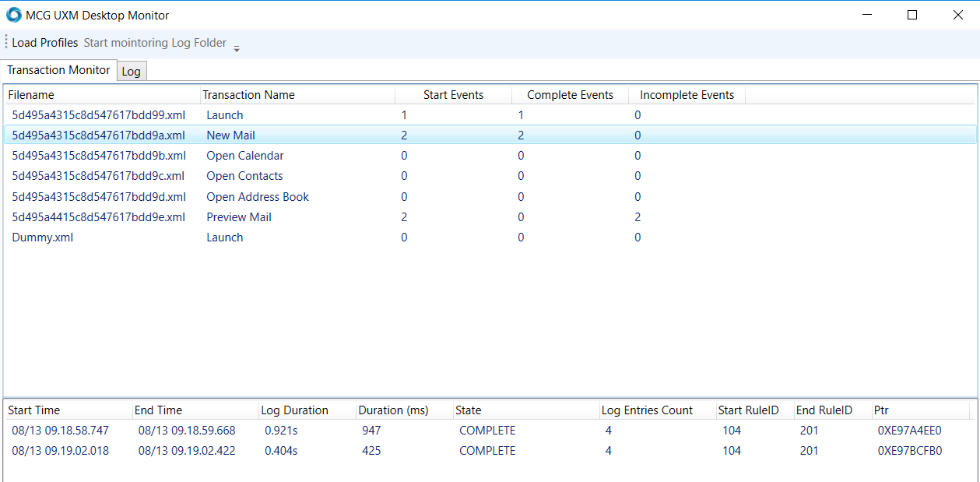Click the Incomplete Events column header
The image size is (980, 482).
point(687,95)
